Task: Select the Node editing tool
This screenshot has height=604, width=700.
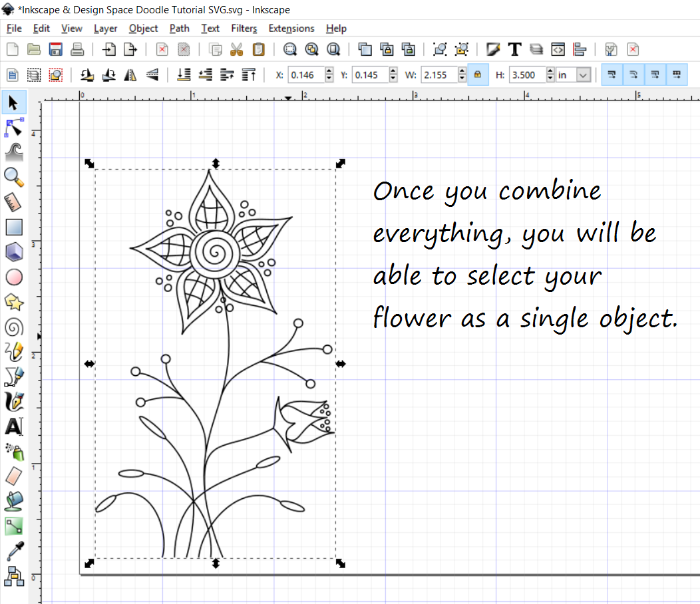Action: point(14,127)
